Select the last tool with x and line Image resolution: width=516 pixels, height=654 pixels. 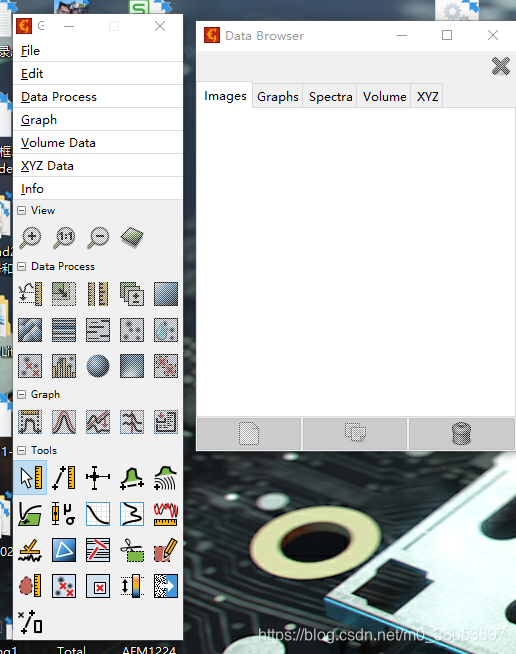(30, 621)
